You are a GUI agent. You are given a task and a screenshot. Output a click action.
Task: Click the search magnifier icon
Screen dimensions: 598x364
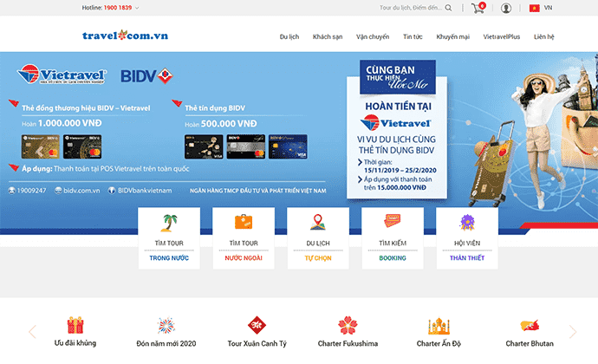click(x=449, y=8)
